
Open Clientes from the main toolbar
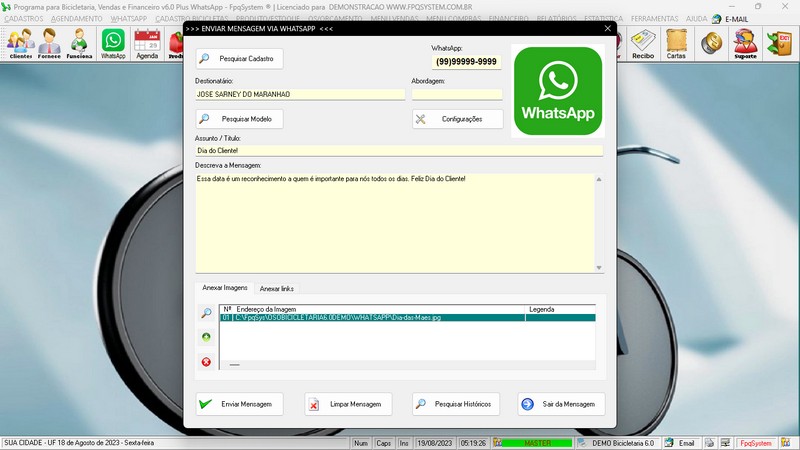tap(20, 44)
